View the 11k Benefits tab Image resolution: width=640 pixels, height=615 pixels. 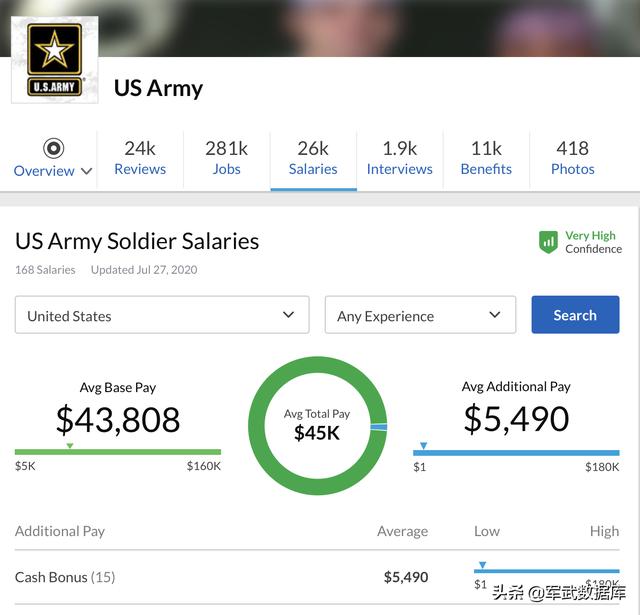point(486,158)
